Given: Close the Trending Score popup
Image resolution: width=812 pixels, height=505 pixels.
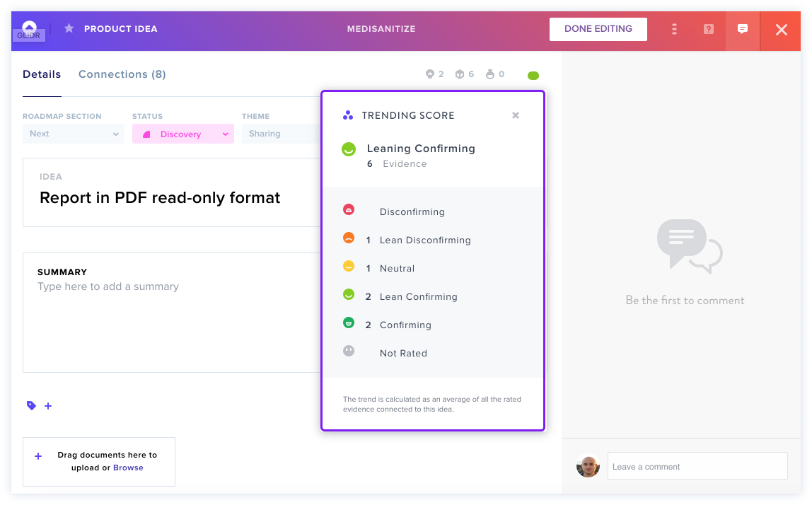Looking at the screenshot, I should pos(515,115).
